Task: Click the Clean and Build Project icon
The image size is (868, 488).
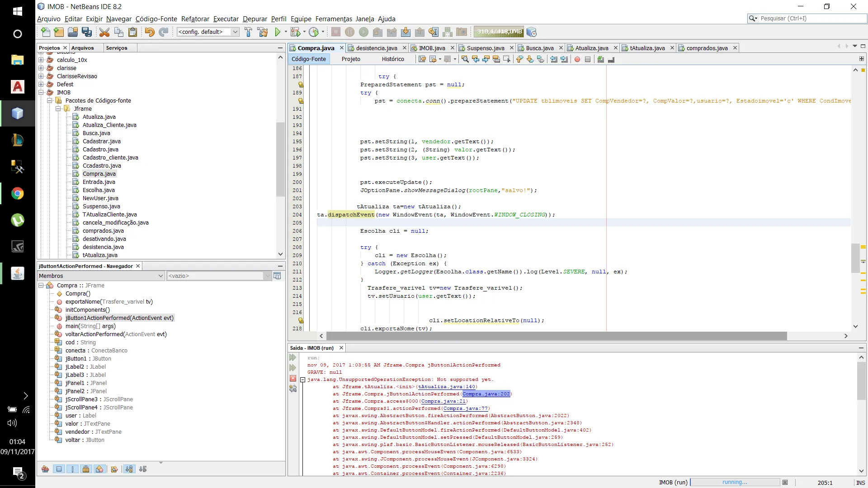Action: point(262,32)
